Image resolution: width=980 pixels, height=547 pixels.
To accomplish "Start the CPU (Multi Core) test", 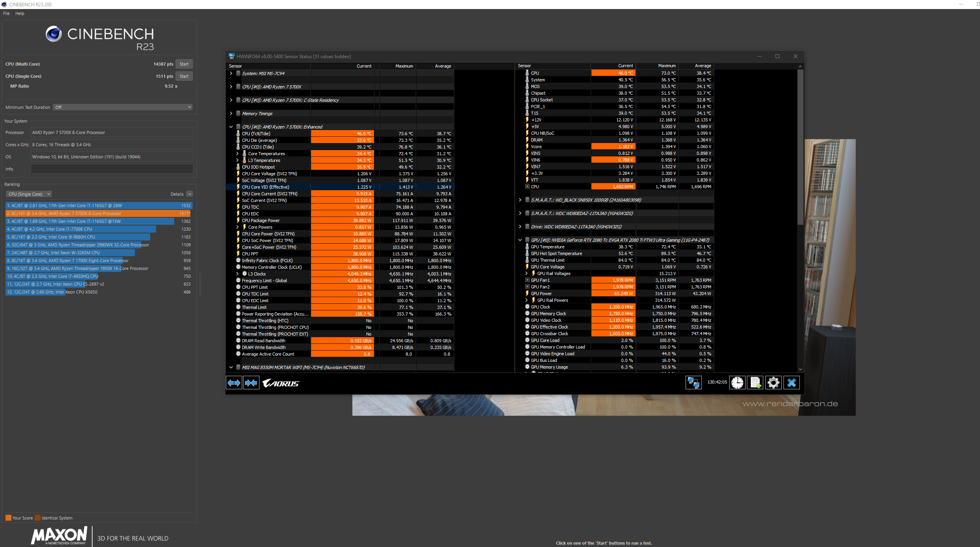I will point(184,64).
